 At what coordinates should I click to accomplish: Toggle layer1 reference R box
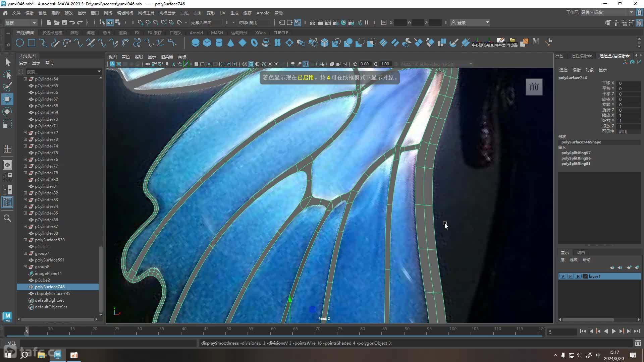click(578, 277)
